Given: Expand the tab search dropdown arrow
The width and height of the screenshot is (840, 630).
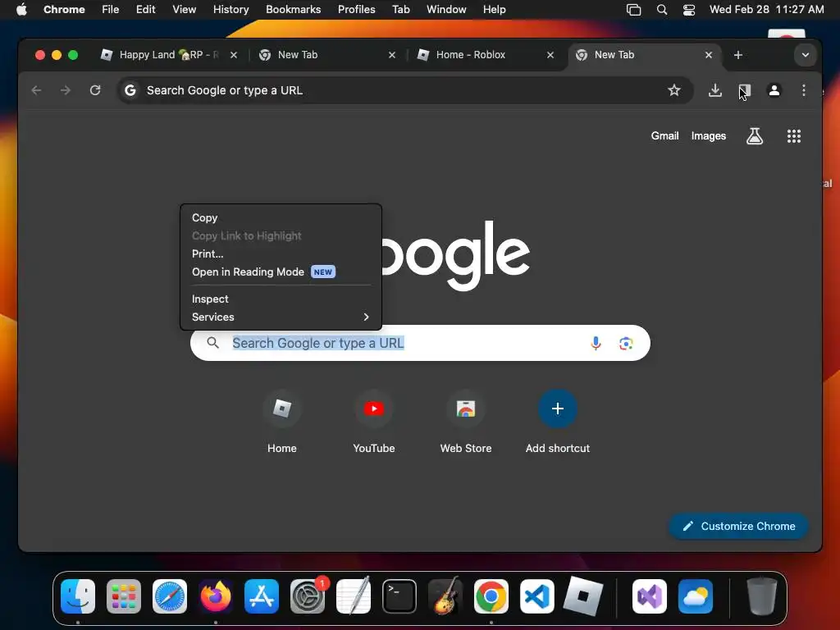Looking at the screenshot, I should click(806, 55).
